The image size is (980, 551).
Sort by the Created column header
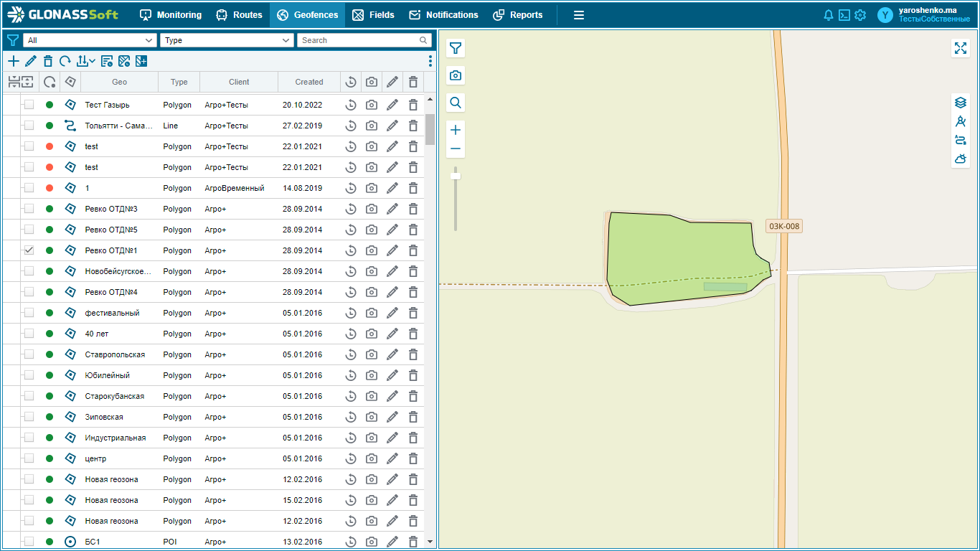pyautogui.click(x=309, y=82)
